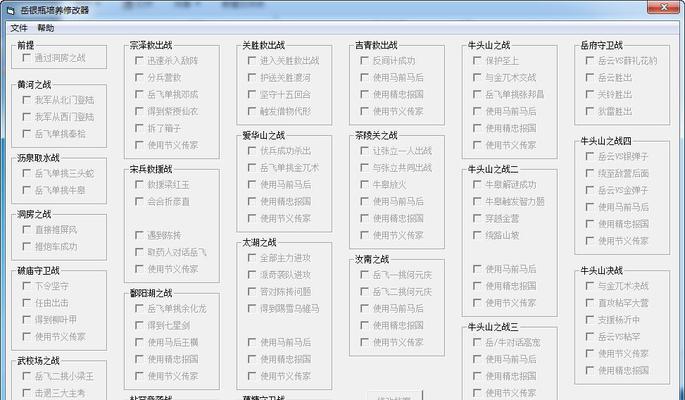Enable 护送关胜渡河 option
The width and height of the screenshot is (685, 400).
pos(252,78)
